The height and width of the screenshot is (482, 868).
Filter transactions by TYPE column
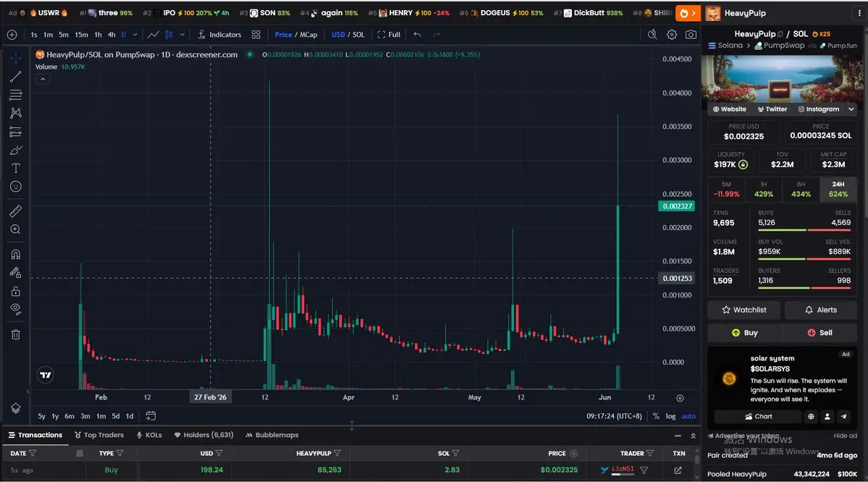(x=120, y=453)
